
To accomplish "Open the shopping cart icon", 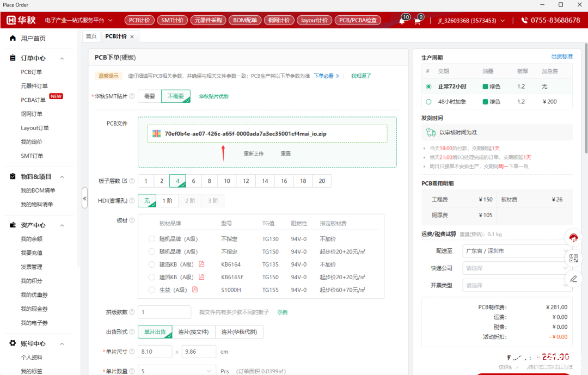I will point(418,21).
